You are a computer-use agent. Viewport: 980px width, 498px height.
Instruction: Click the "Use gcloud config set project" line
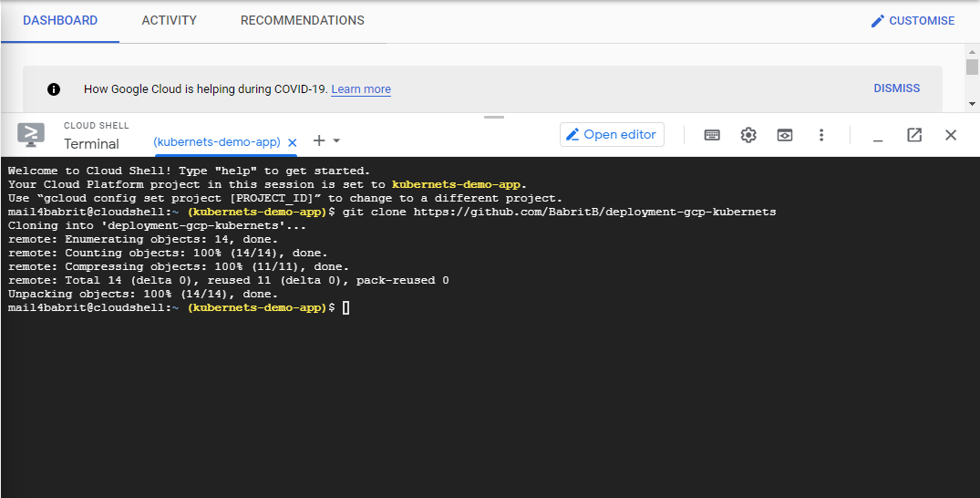[x=285, y=198]
